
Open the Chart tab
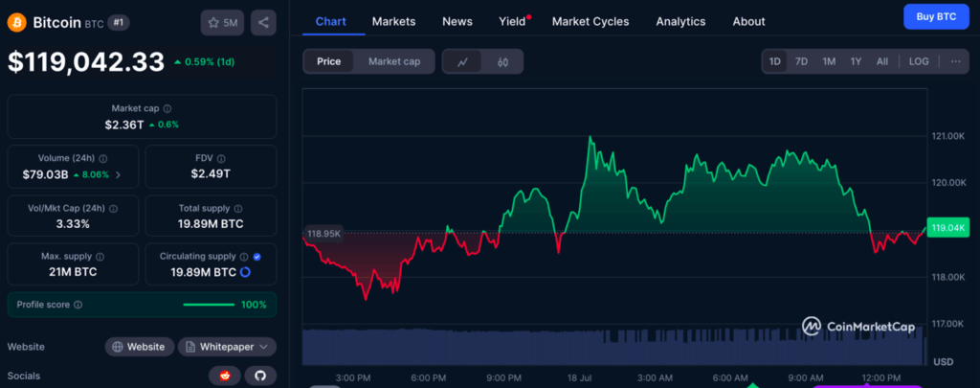(331, 21)
